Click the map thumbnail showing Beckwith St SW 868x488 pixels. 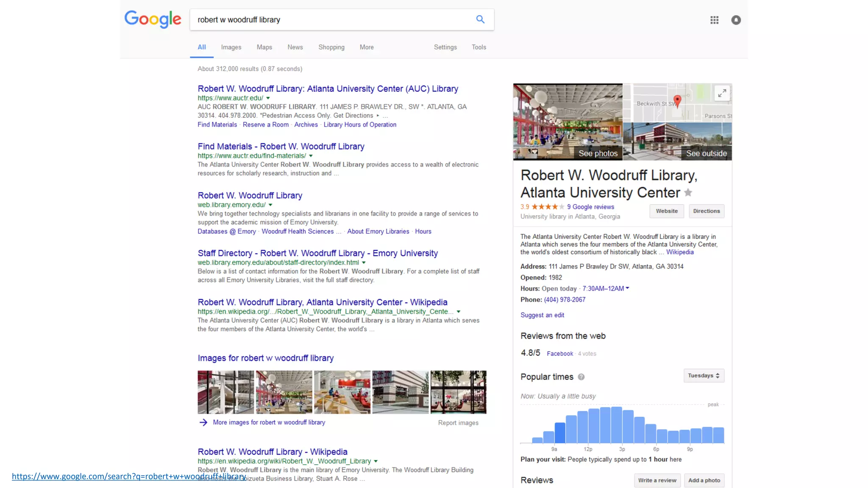click(x=677, y=103)
